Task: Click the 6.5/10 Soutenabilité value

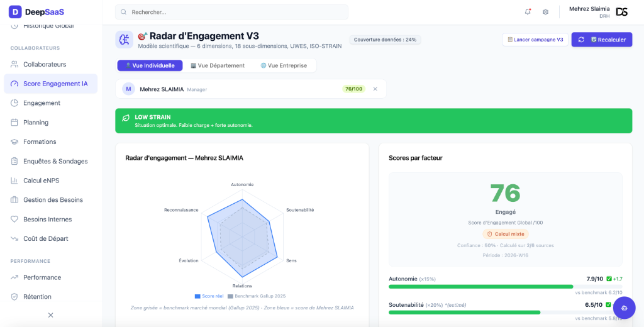Action: tap(594, 305)
